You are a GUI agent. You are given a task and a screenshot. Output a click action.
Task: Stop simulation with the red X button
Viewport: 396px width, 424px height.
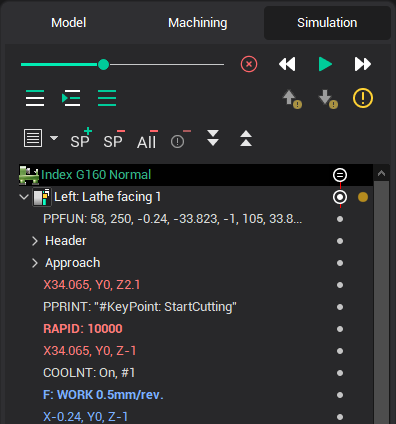point(249,64)
